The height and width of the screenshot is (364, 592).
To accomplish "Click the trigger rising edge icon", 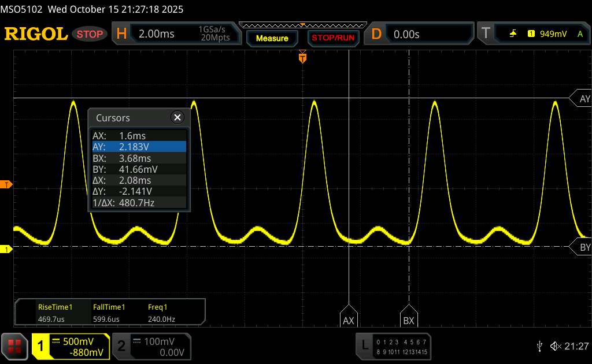I will (513, 34).
